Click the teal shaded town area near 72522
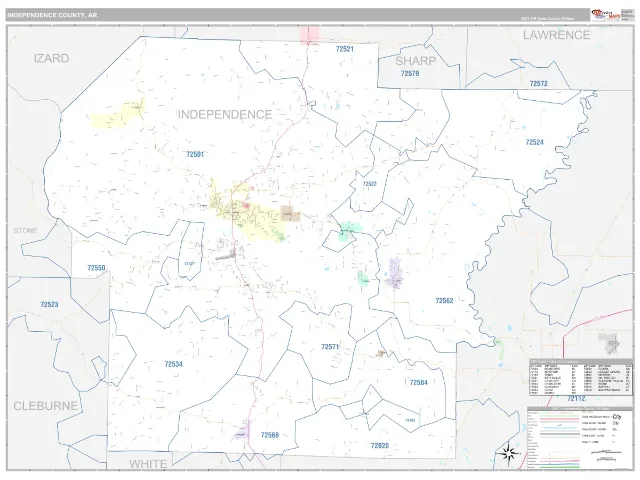The width and height of the screenshot is (640, 480). (x=349, y=232)
